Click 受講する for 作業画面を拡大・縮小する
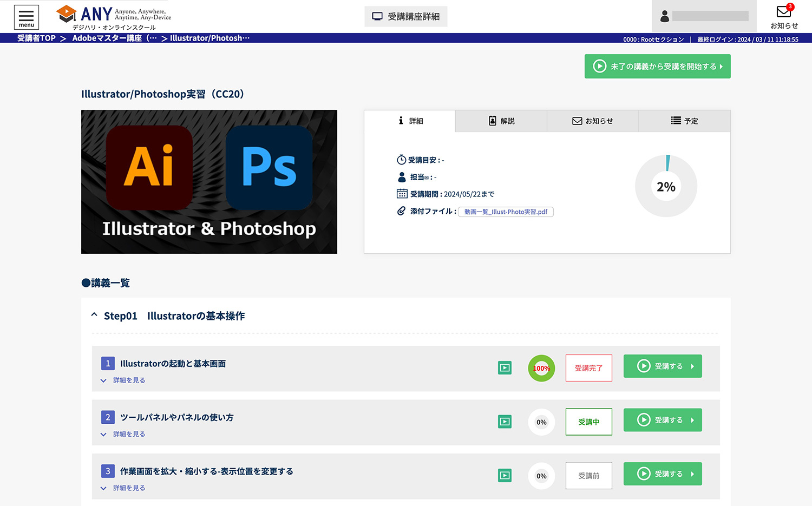Viewport: 812px width, 506px height. [x=663, y=474]
